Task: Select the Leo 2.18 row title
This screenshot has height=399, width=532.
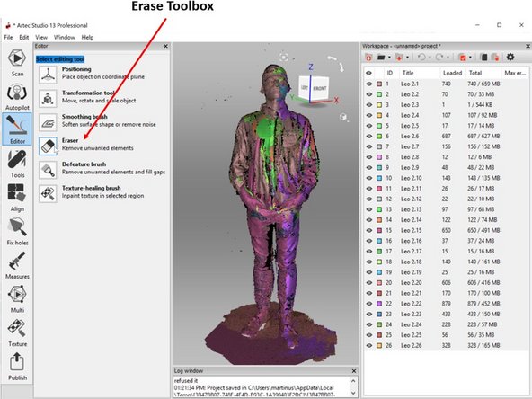Action: point(412,262)
